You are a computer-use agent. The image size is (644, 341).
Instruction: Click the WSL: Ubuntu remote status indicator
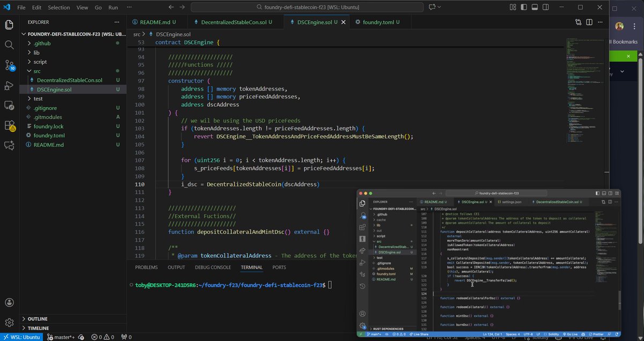(x=21, y=337)
